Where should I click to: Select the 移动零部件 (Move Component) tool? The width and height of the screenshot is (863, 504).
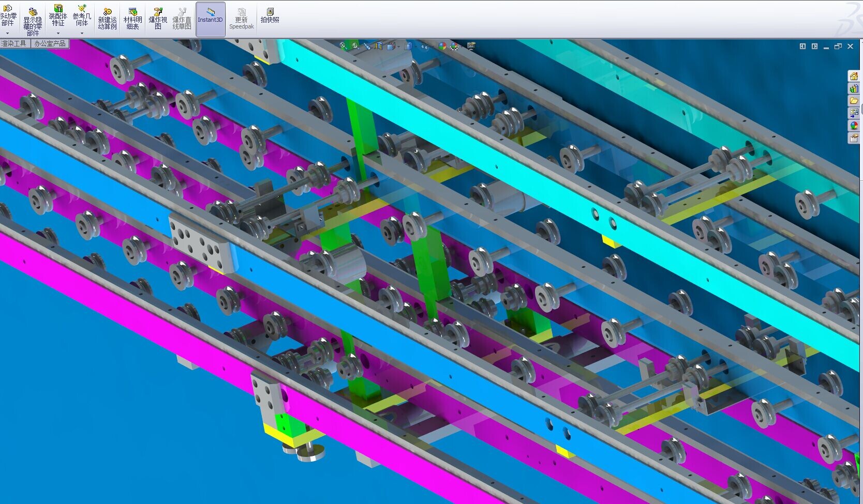(x=8, y=16)
